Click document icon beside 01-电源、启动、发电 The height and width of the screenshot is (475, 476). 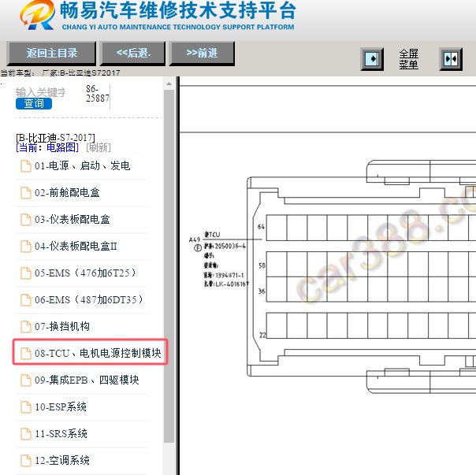click(x=26, y=166)
